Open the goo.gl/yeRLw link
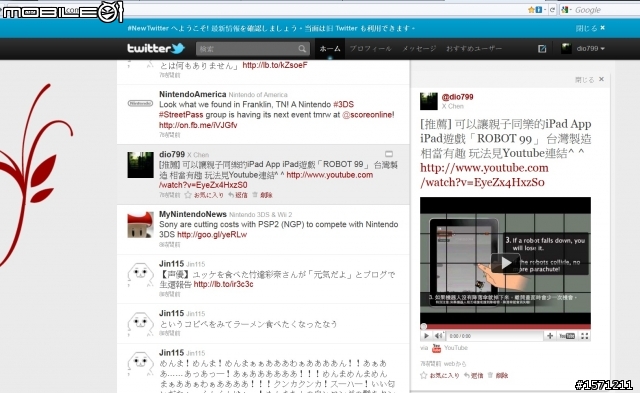640x393 pixels. coord(212,235)
